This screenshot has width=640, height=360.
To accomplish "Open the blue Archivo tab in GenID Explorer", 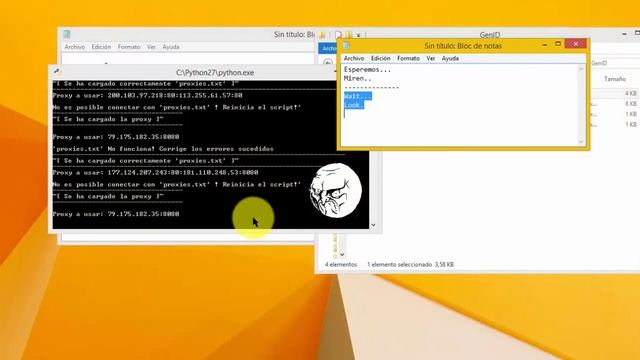I will 328,49.
